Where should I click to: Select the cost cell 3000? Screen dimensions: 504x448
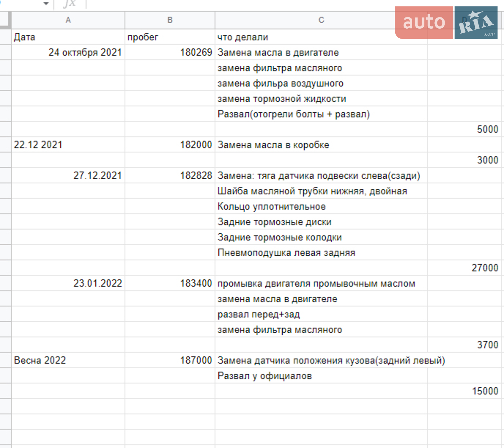464,160
